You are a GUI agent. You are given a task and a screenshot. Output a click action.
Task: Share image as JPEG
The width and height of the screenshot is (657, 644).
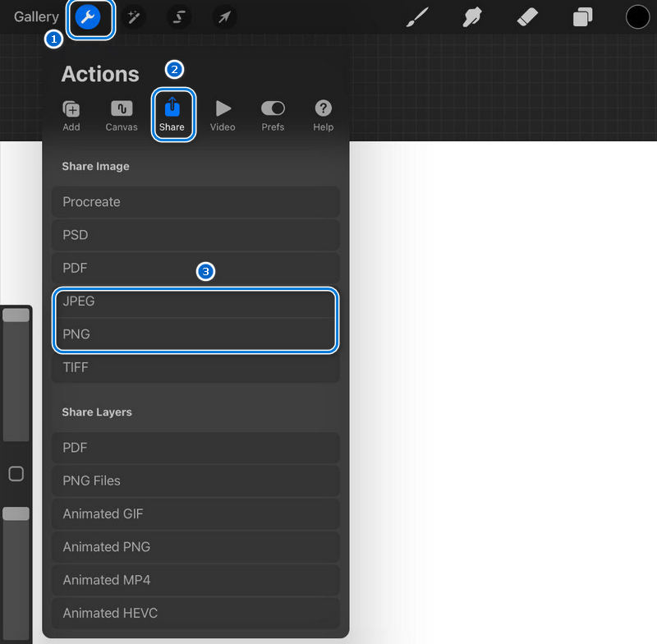click(x=195, y=301)
